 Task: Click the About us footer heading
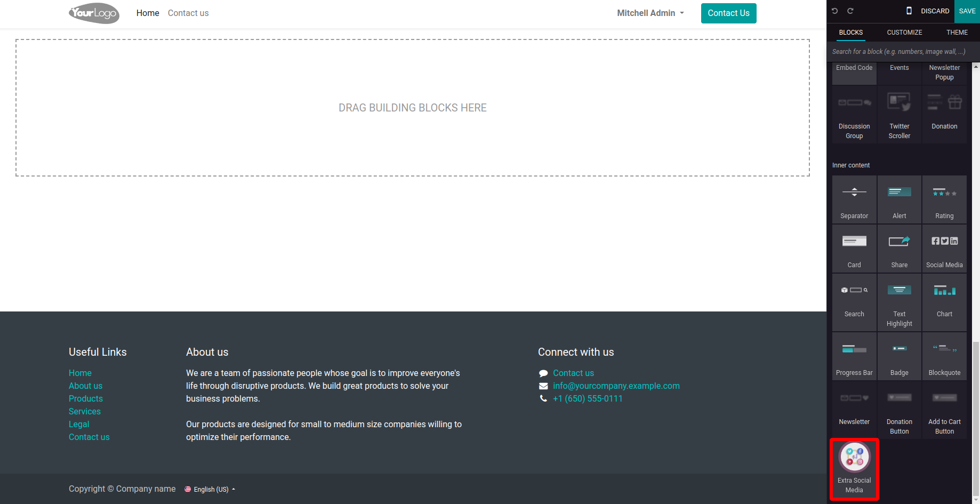(x=207, y=352)
